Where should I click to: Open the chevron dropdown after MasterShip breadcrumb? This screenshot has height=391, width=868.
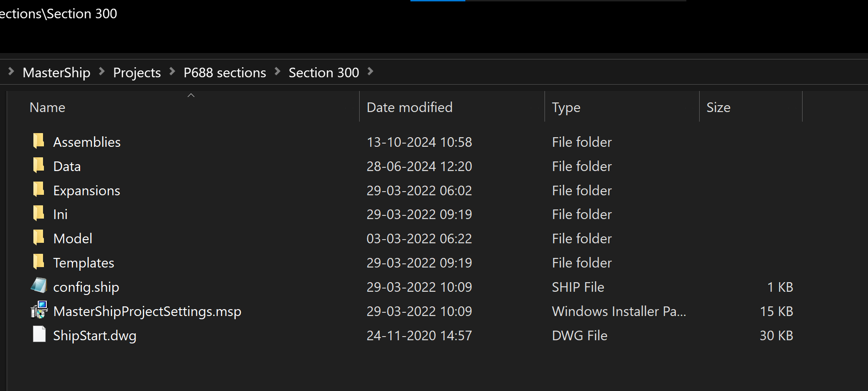pos(102,72)
